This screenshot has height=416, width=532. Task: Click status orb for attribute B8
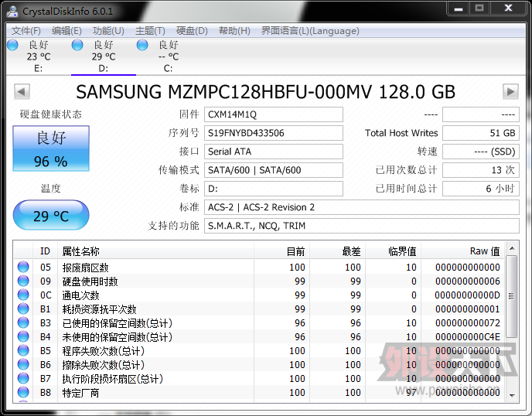click(x=23, y=392)
